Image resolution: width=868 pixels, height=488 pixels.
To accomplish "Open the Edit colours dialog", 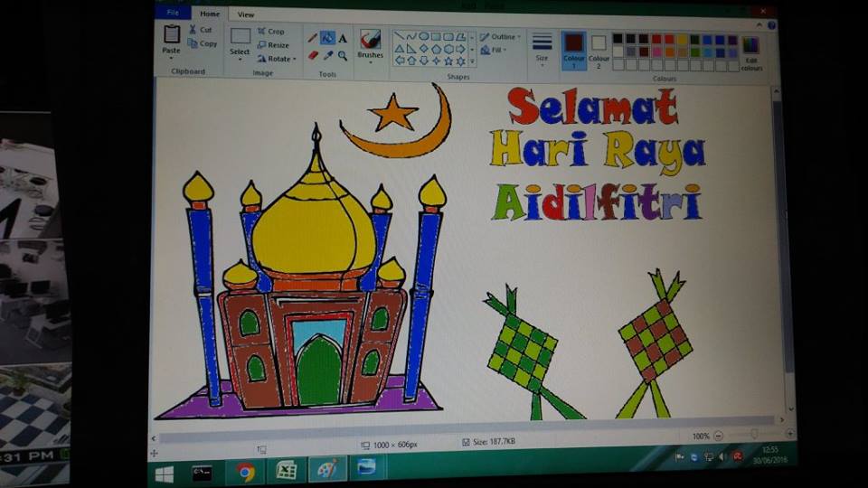I will click(751, 52).
